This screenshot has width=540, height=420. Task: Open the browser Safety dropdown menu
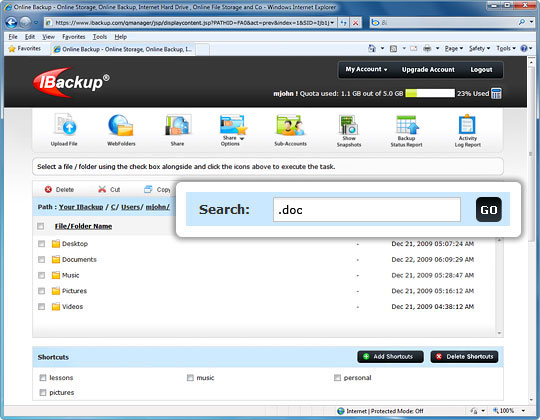(x=479, y=49)
